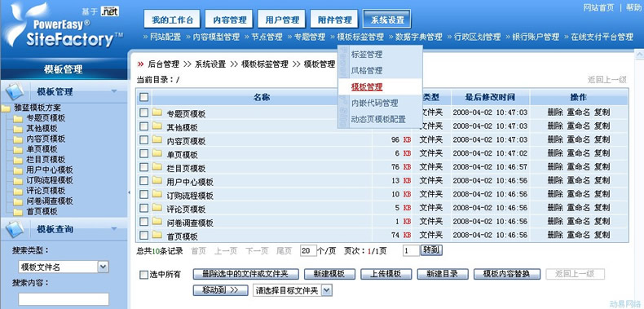Click folder icon next to 用户中心模板 row
644x309 pixels.
pos(157,180)
